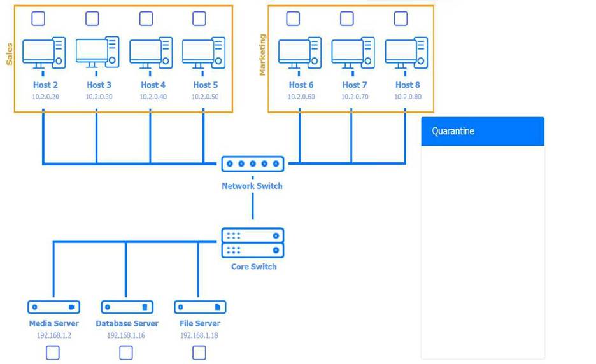Click the Marketing group label

pyautogui.click(x=262, y=55)
